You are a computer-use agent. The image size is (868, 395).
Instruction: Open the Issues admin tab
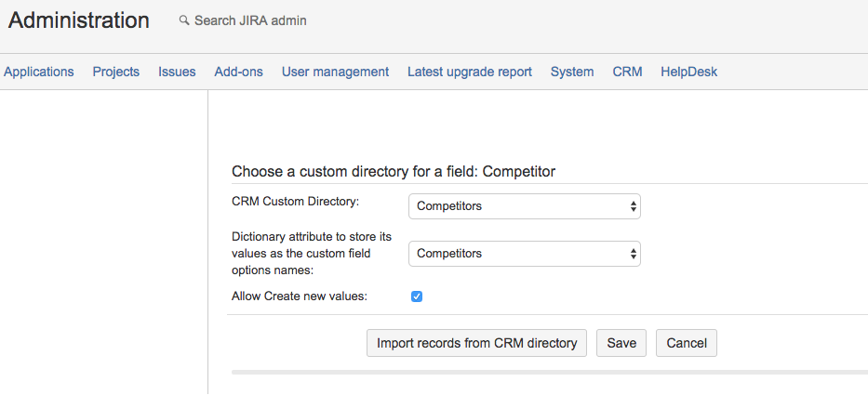click(177, 72)
